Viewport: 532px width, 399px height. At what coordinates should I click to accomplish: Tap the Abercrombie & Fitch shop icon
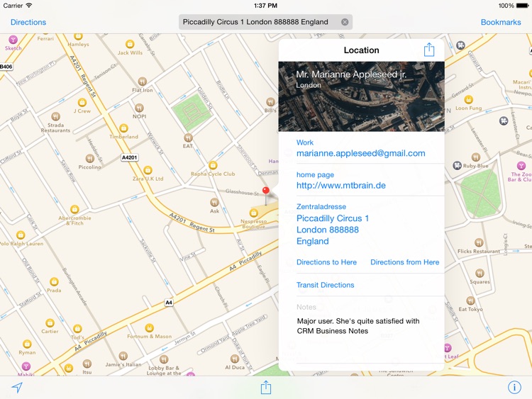(x=74, y=209)
